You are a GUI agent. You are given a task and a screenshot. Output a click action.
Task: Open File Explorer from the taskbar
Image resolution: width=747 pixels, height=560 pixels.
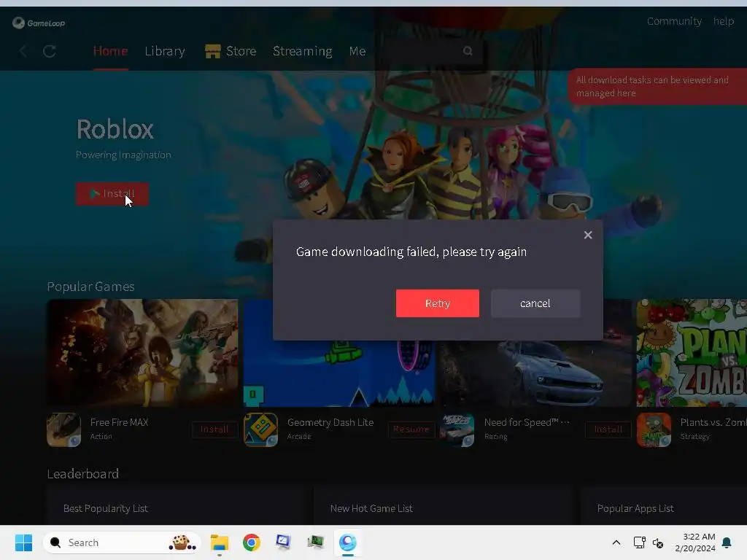(220, 542)
